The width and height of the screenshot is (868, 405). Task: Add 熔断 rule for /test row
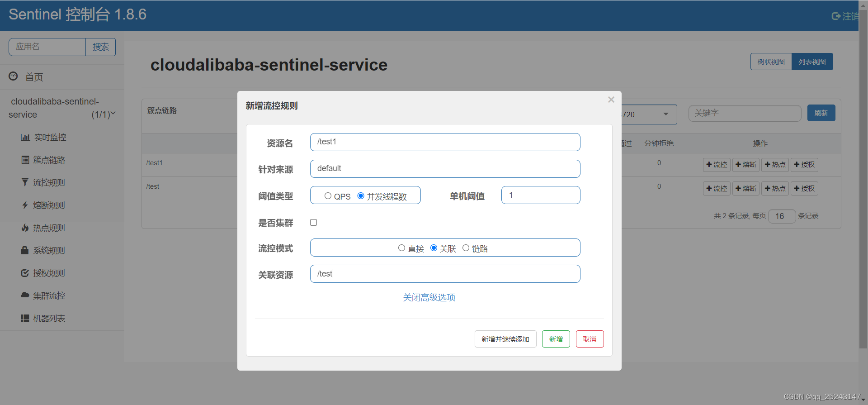(x=746, y=188)
